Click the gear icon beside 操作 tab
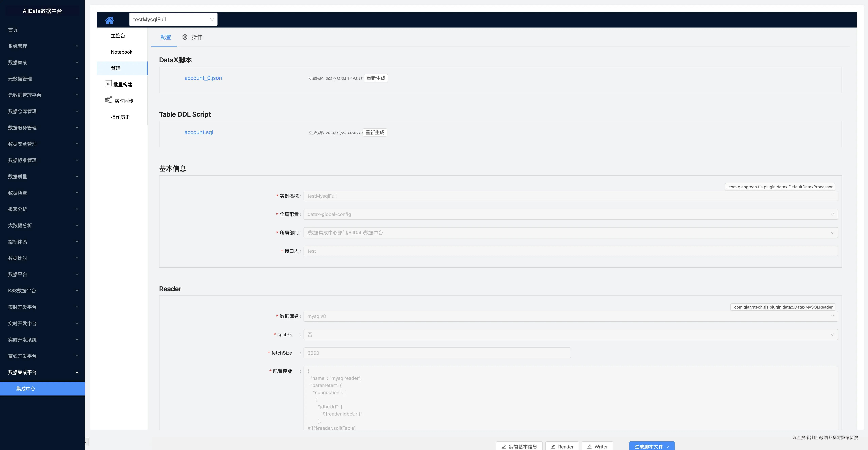This screenshot has width=868, height=450. coord(185,37)
